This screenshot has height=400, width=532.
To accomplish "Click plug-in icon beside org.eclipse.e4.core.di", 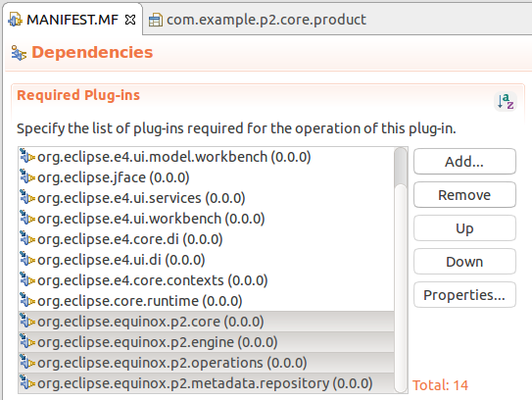I will pos(27,238).
